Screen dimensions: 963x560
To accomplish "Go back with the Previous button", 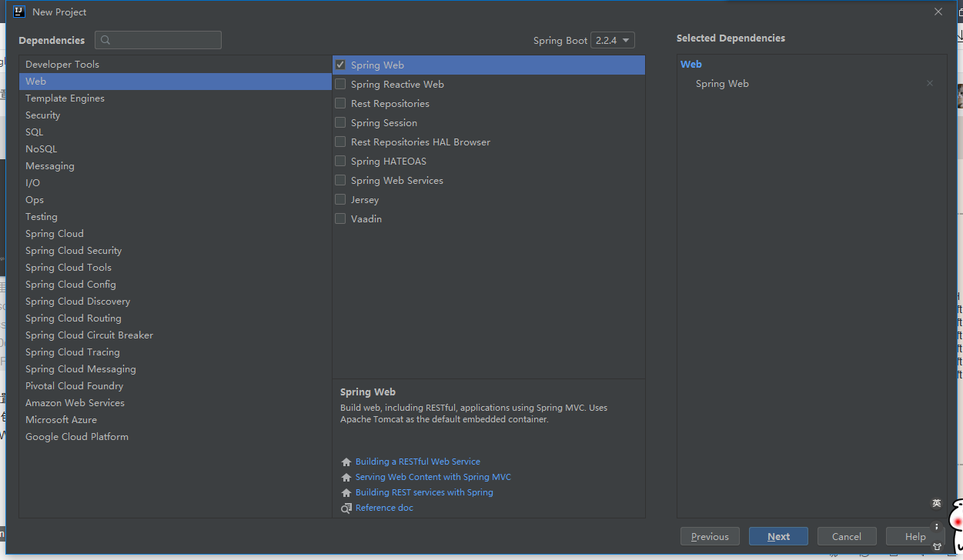I will pos(710,536).
